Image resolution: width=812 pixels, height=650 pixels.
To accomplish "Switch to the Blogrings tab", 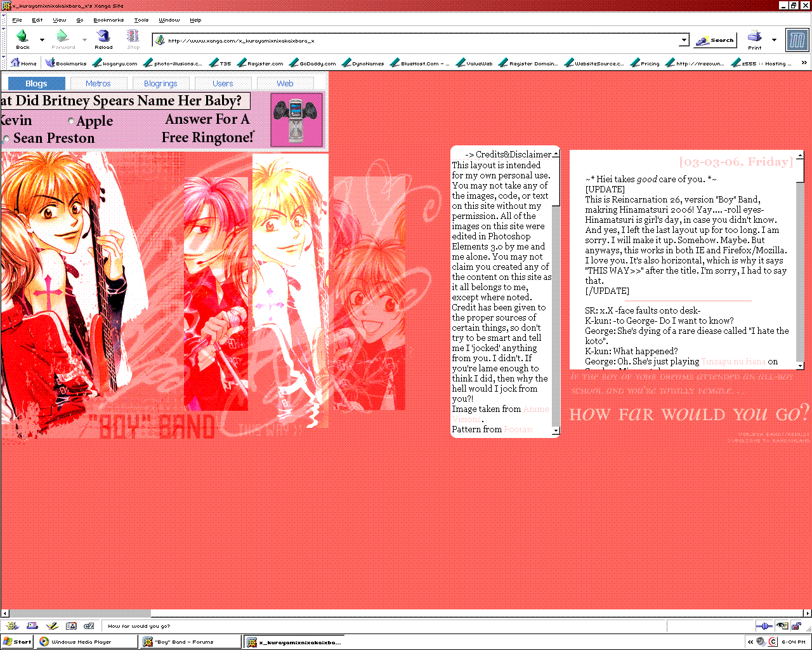I will (x=160, y=83).
